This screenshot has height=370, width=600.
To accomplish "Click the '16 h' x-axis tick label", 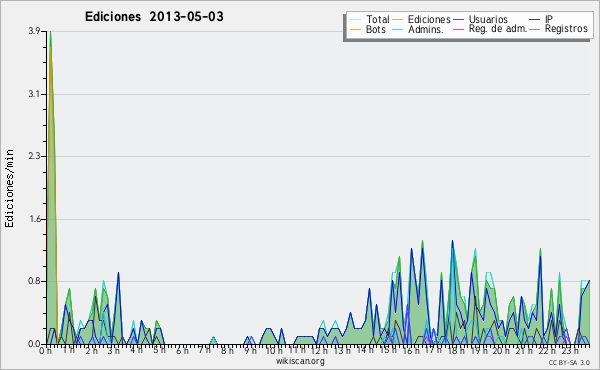I will coord(410,350).
